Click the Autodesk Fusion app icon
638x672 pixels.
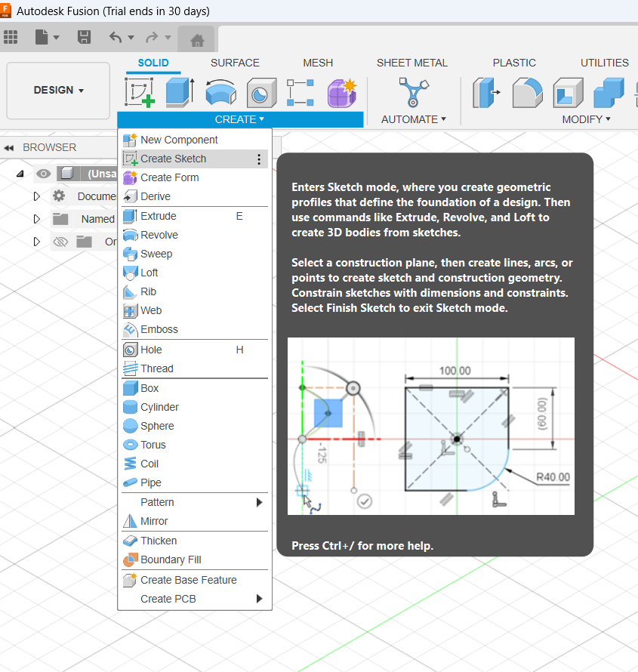pos(5,11)
